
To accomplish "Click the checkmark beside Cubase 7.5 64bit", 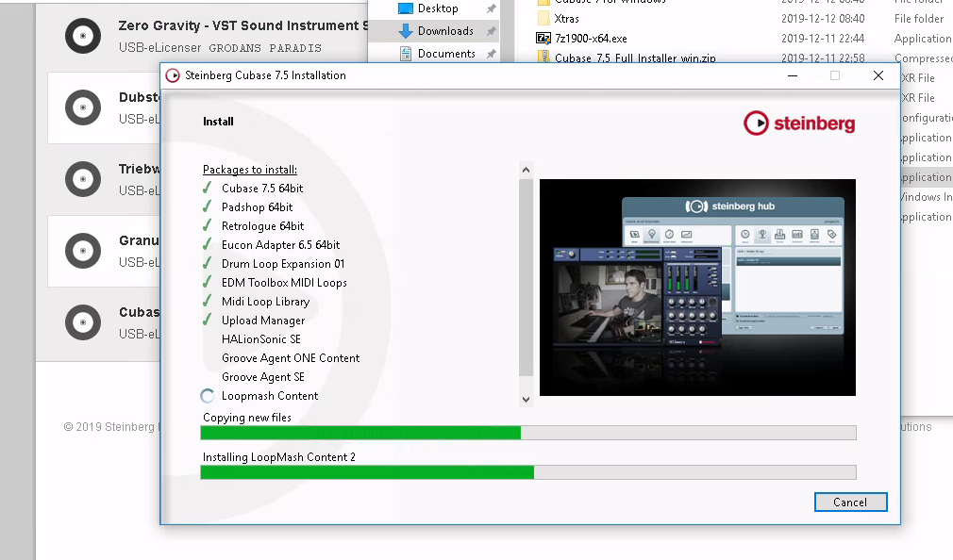I will [x=208, y=188].
